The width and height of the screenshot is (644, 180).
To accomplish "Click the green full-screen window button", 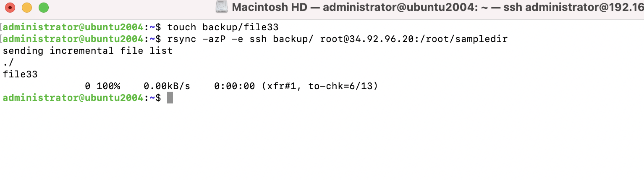I will click(x=43, y=8).
